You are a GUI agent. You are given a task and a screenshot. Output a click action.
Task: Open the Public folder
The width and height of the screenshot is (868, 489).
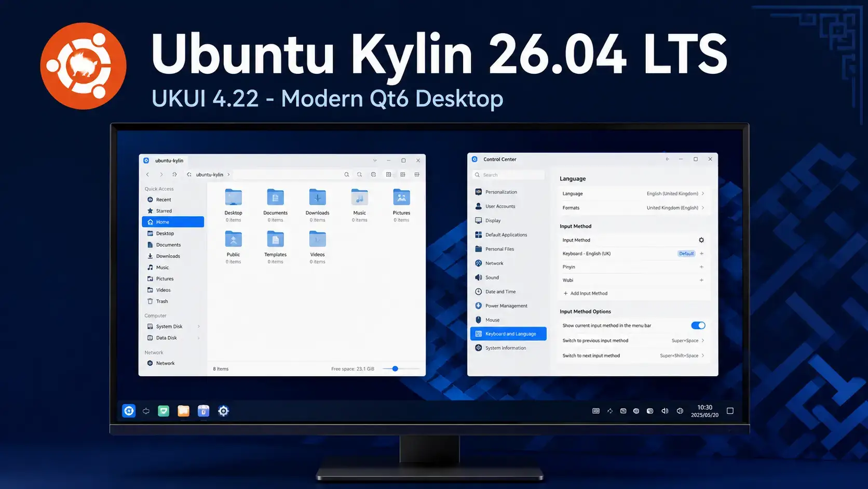pos(233,240)
